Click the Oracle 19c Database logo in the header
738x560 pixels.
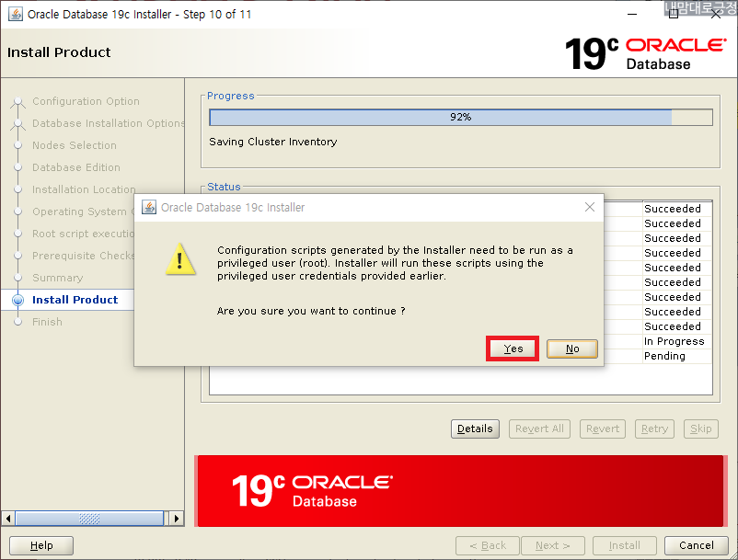pos(646,53)
